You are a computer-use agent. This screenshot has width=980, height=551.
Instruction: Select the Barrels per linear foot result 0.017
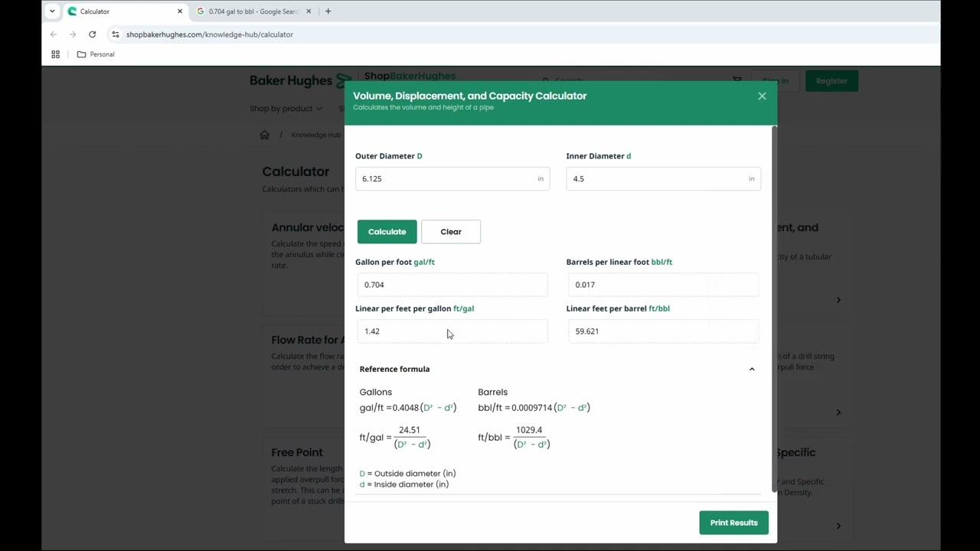tap(663, 285)
